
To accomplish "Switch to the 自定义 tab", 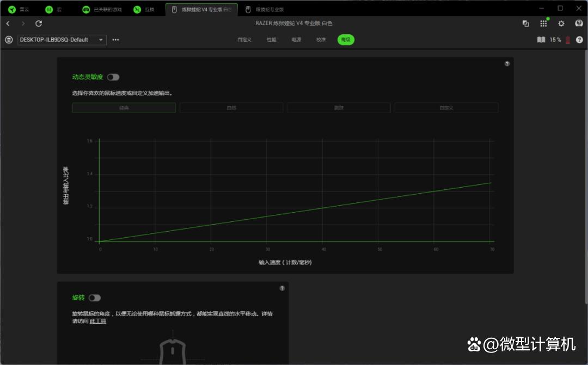I will click(x=244, y=40).
